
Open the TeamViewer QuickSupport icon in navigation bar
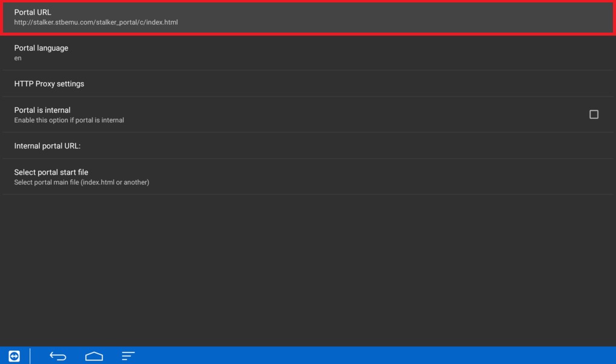pyautogui.click(x=13, y=356)
